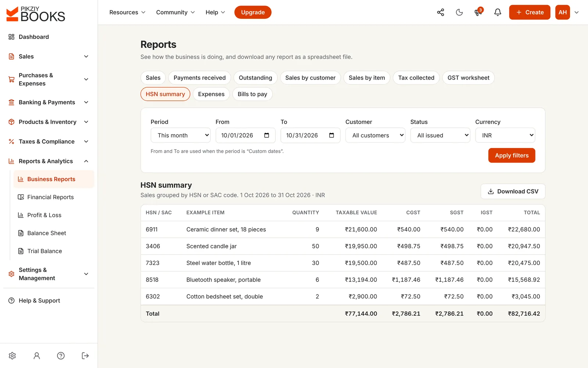Click the question mark icon in the sidebar footer
This screenshot has height=368, width=588.
(x=61, y=355)
